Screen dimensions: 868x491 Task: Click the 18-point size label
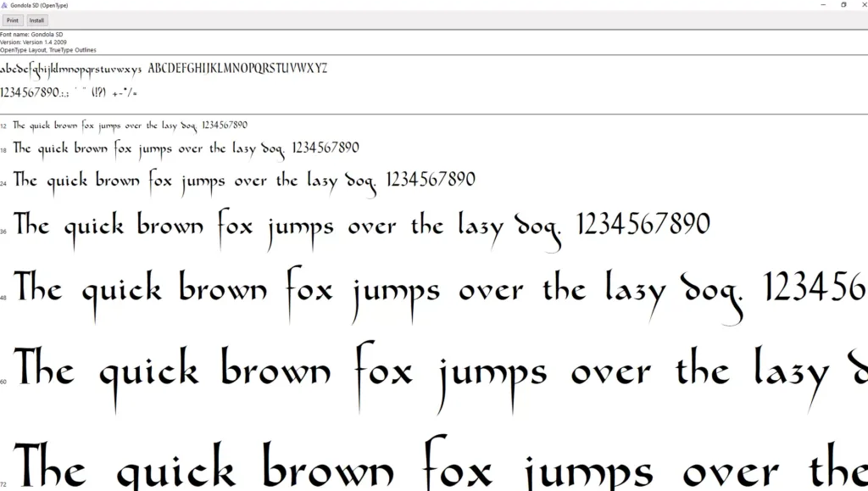pos(3,151)
